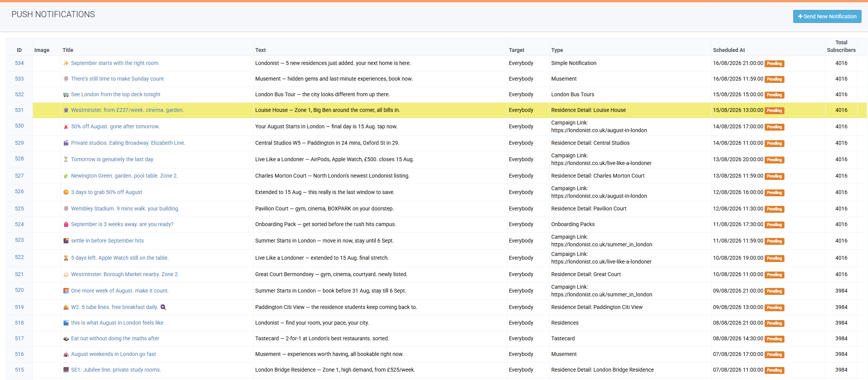Click the emoji before '5 days left. Apple Watch still on the table.'
Viewport: 868px width, 380px height.
click(66, 258)
